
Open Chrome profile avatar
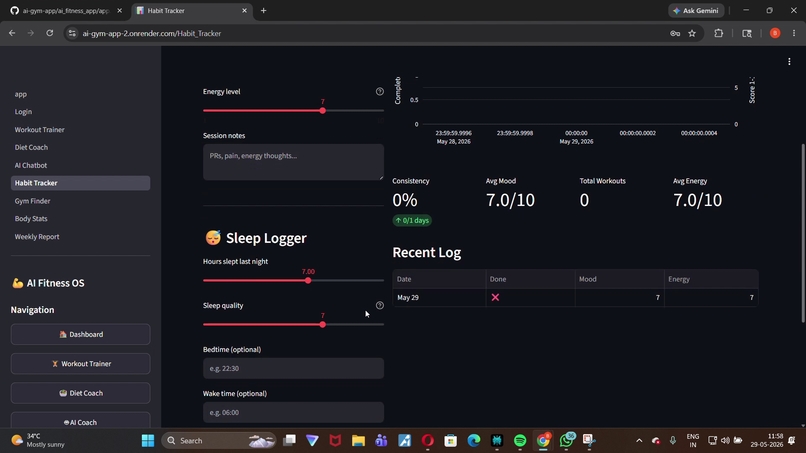tap(775, 33)
